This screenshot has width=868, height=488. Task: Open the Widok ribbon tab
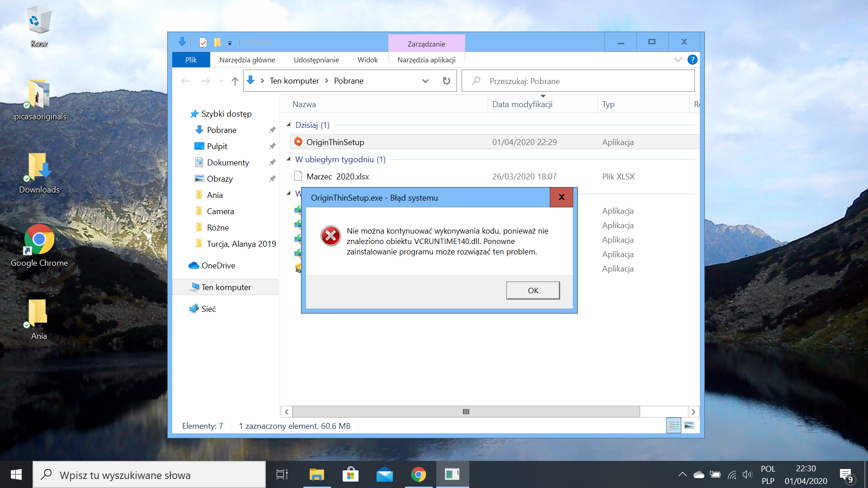(x=367, y=60)
